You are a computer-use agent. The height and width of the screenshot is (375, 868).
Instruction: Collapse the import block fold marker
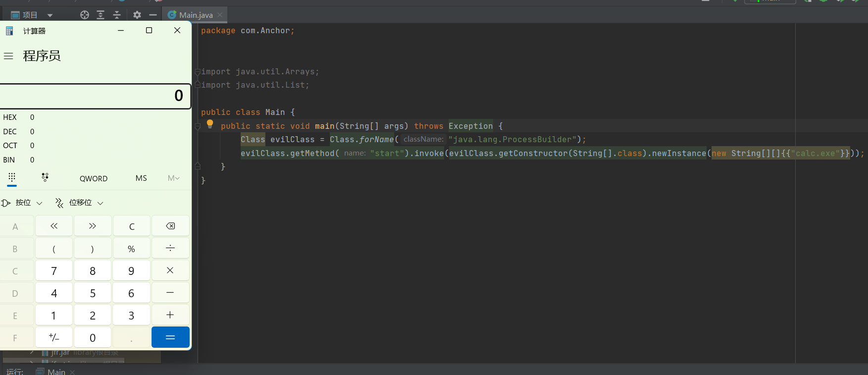[x=198, y=72]
